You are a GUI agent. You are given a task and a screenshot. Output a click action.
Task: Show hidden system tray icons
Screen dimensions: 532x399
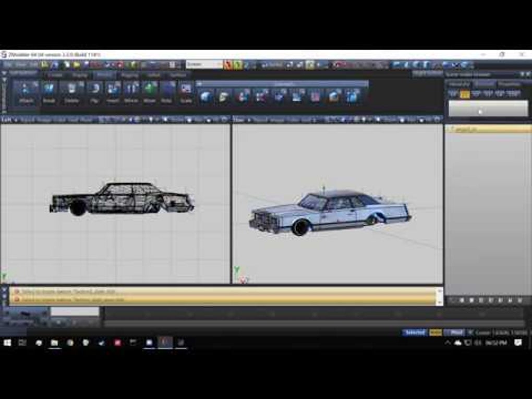(x=448, y=343)
